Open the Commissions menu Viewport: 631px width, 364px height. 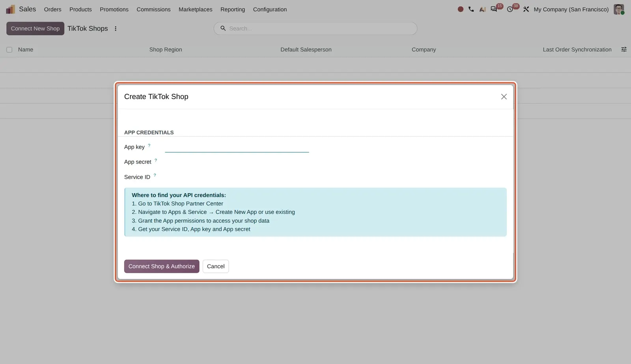(x=153, y=9)
